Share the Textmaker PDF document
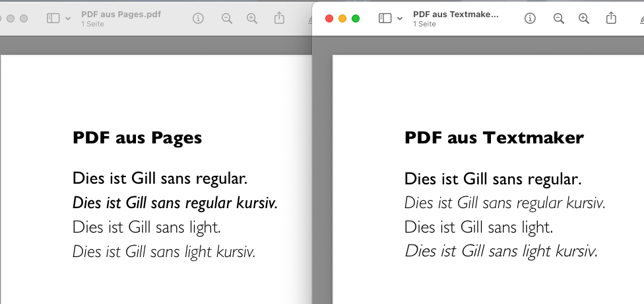This screenshot has width=644, height=304. click(611, 18)
